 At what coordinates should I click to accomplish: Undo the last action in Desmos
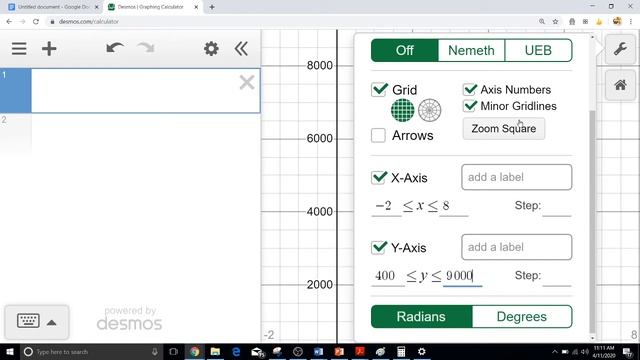click(115, 48)
